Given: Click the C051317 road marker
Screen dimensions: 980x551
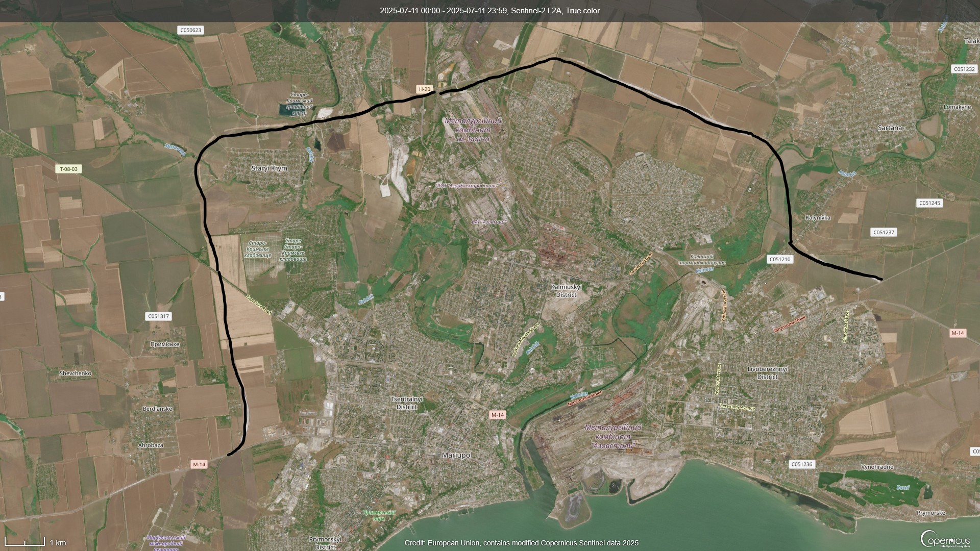Looking at the screenshot, I should tap(158, 316).
